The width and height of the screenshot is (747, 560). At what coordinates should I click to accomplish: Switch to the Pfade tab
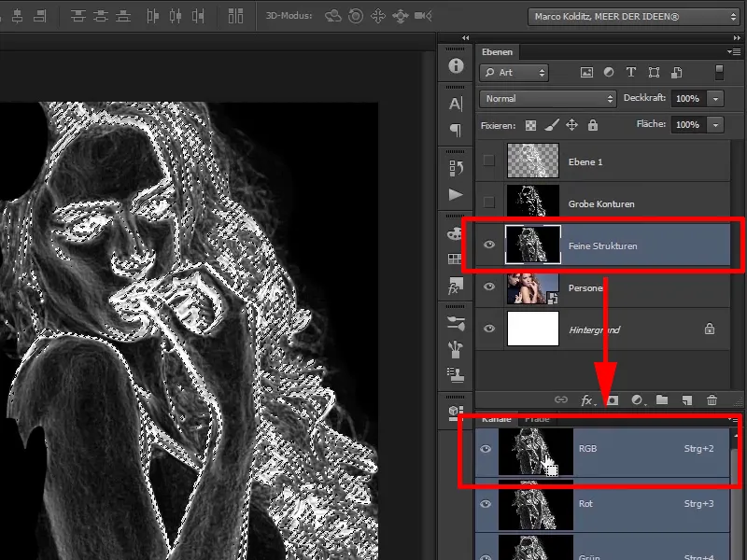[x=537, y=419]
